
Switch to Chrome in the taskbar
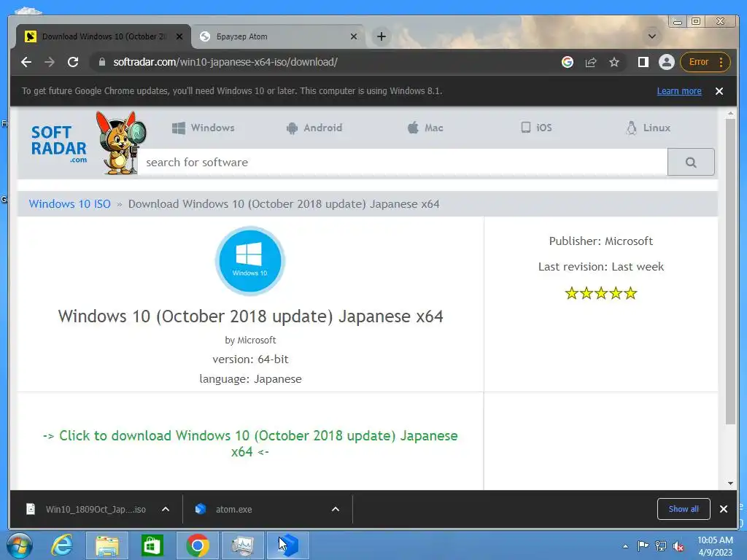[197, 545]
